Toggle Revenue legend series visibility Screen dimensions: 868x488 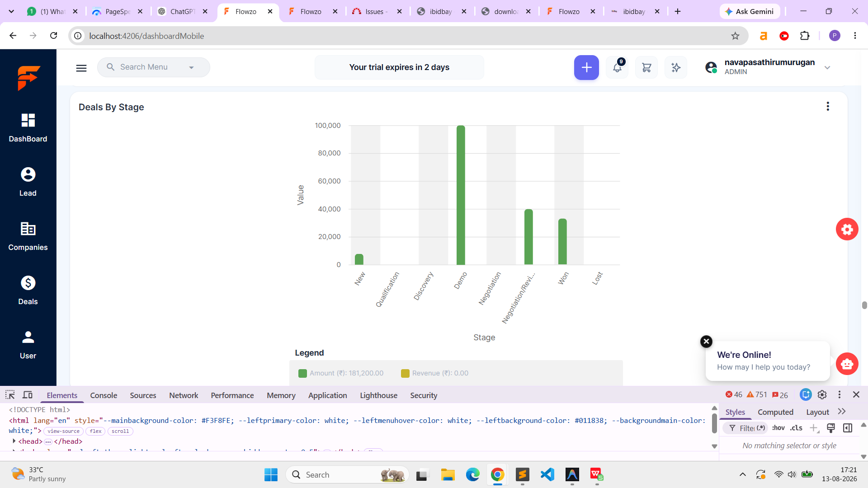[434, 373]
